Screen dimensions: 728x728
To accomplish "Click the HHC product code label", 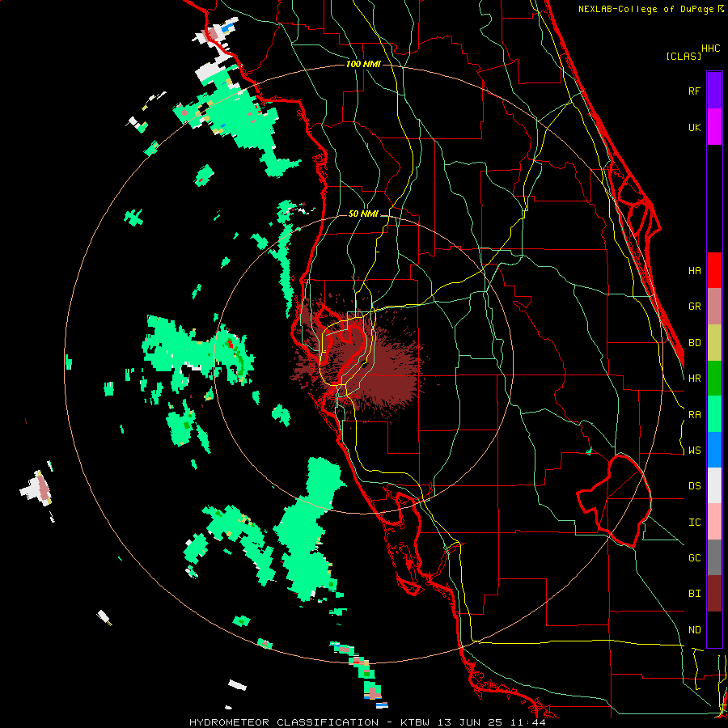I will [711, 49].
